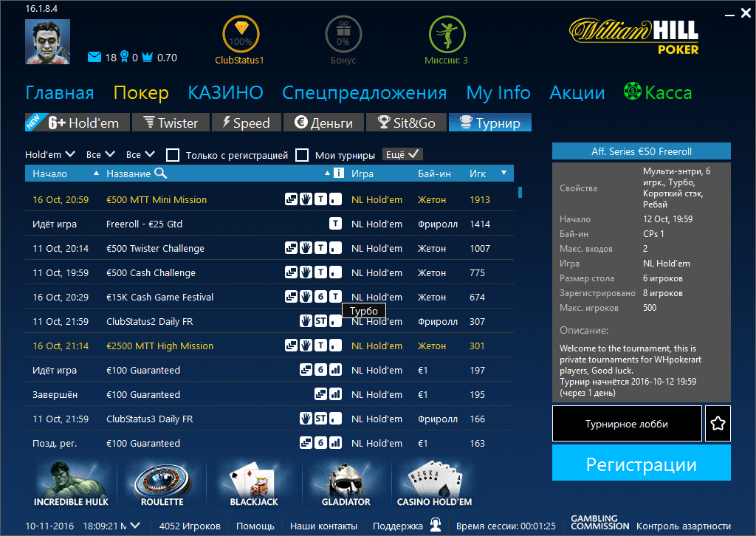Expand the second Все filter dropdown
This screenshot has height=536, width=756.
[140, 155]
